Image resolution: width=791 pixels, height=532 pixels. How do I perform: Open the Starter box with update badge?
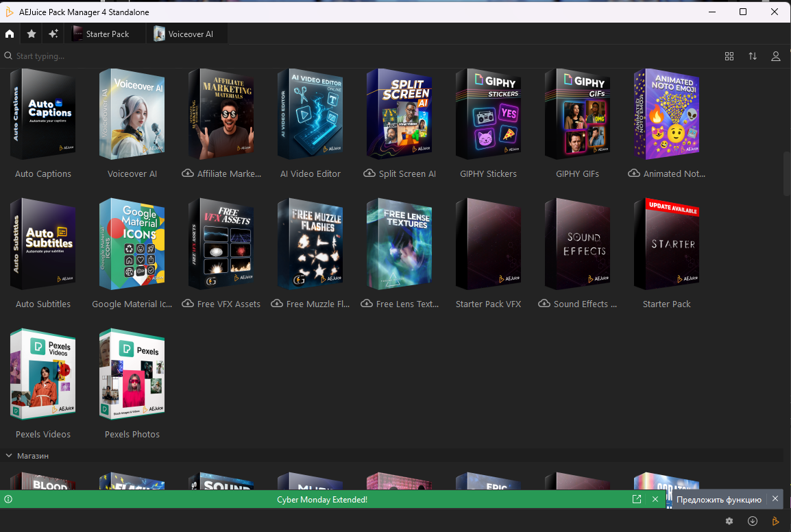point(666,244)
